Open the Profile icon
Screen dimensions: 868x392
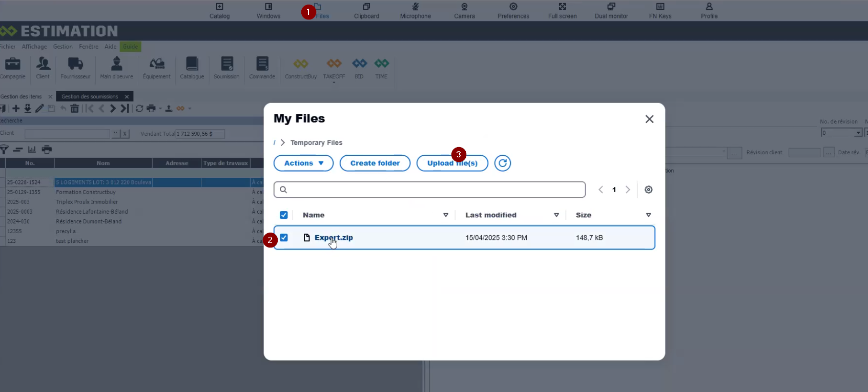(709, 10)
